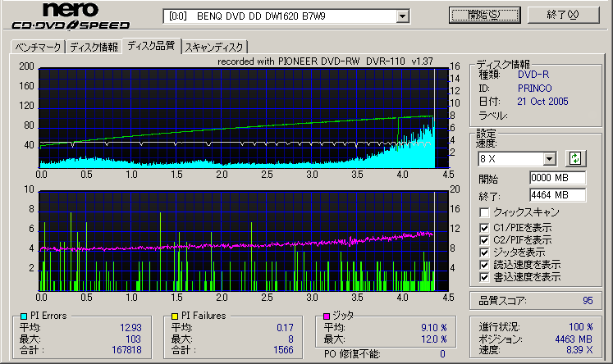Open the BENQ DVD drive selection dropdown

pyautogui.click(x=402, y=16)
